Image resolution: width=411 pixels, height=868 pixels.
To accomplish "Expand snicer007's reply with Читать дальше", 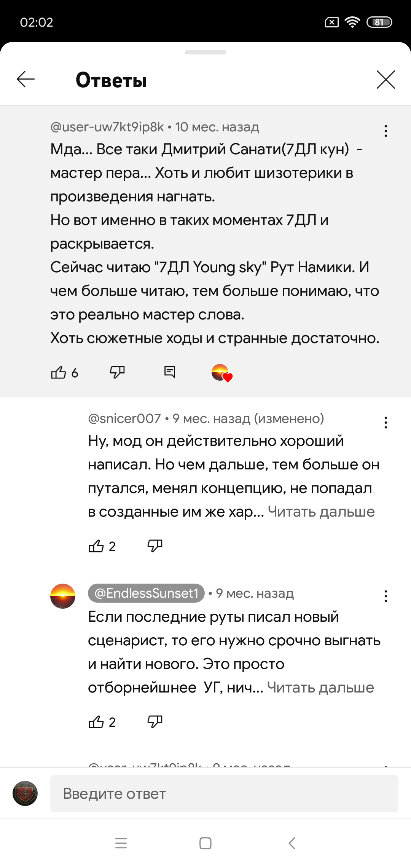I will [x=321, y=512].
